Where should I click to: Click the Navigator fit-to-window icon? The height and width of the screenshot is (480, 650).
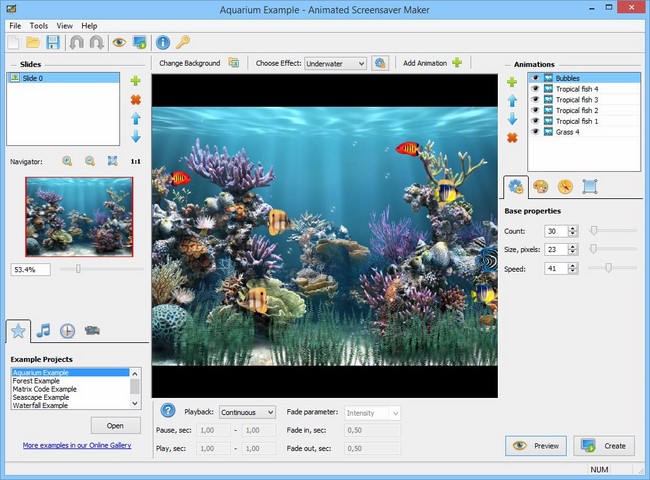coord(112,161)
